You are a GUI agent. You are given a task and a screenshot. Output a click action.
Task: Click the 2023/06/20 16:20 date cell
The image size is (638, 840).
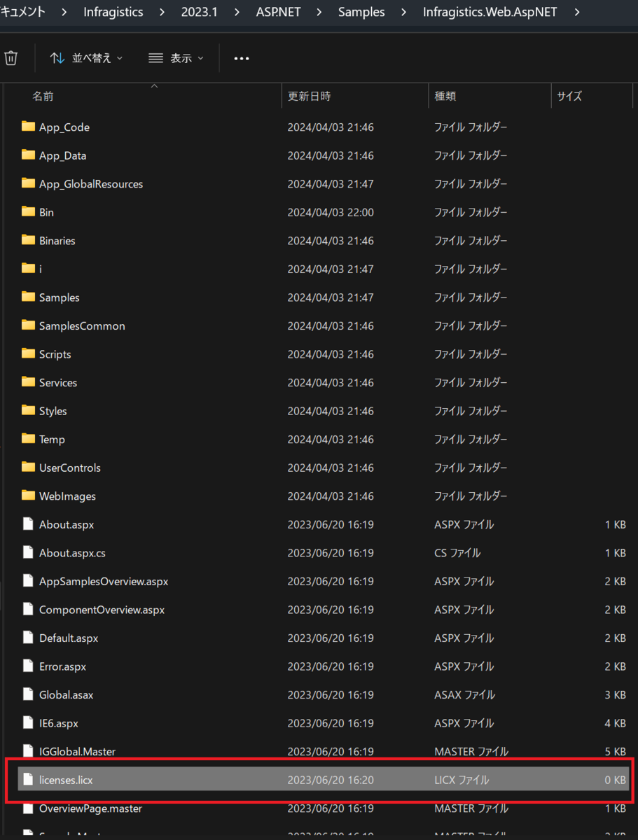(331, 780)
